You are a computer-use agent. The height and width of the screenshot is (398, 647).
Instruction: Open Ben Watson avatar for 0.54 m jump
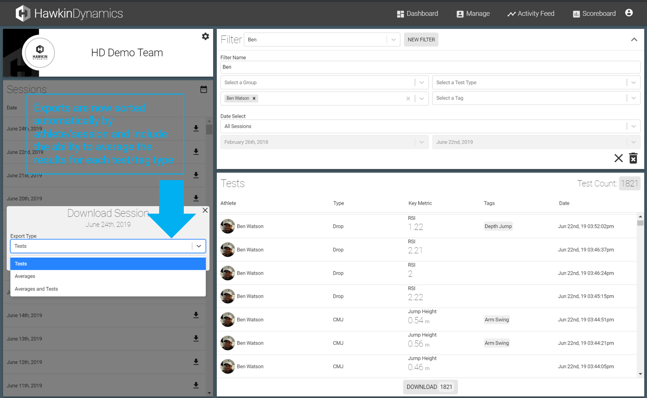(x=227, y=320)
